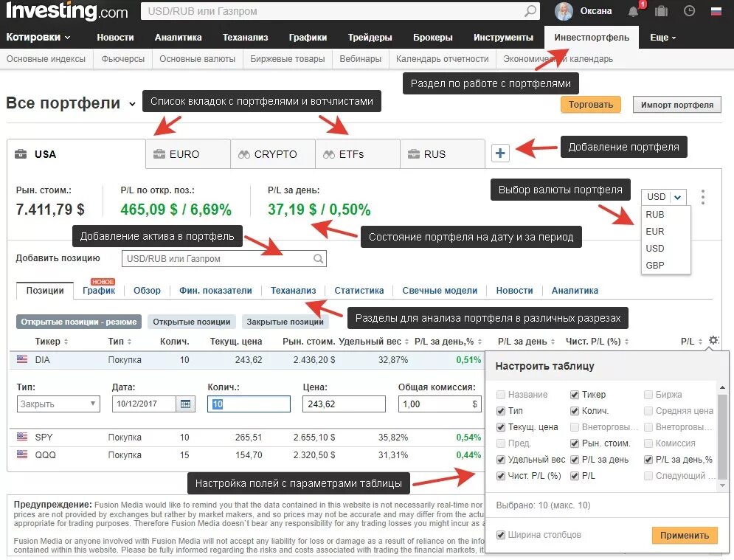Uncheck the Текущ. цена checkbox
Image resolution: width=734 pixels, height=560 pixels.
coord(500,427)
